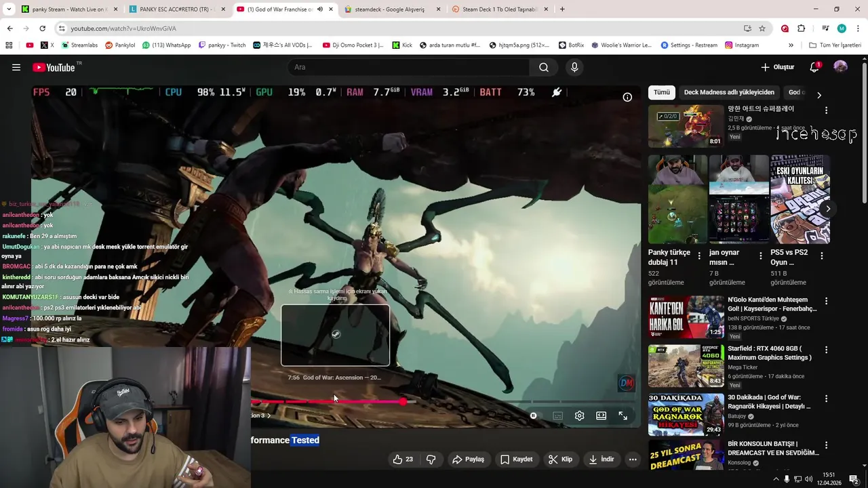
Task: Show hidden system tray icons
Action: coord(776,479)
